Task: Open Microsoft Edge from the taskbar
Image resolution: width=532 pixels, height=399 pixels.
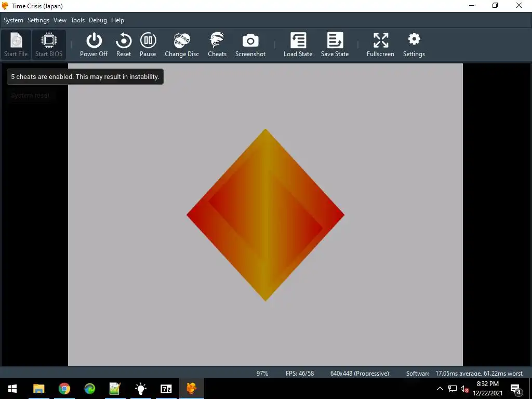Action: [89, 389]
